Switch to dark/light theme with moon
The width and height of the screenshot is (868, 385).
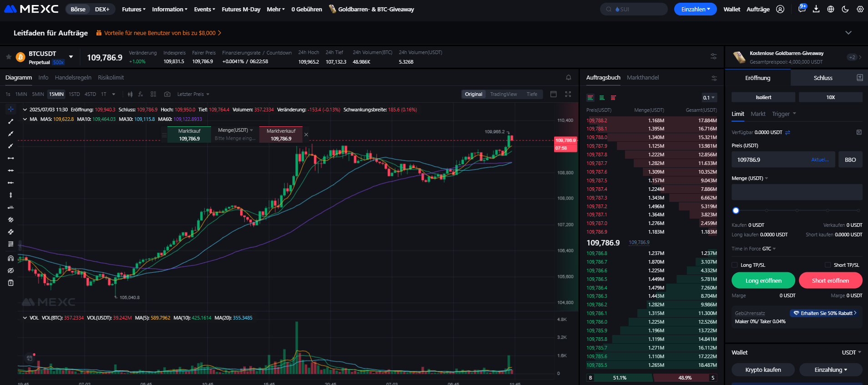[x=845, y=9]
